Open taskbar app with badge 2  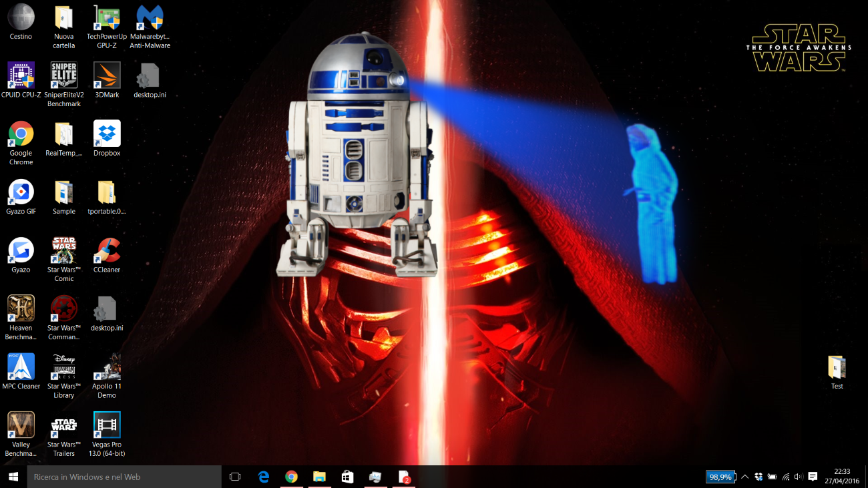point(403,477)
